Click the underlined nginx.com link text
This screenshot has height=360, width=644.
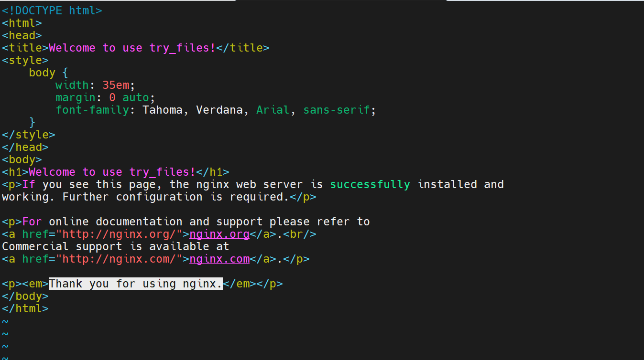click(x=219, y=259)
